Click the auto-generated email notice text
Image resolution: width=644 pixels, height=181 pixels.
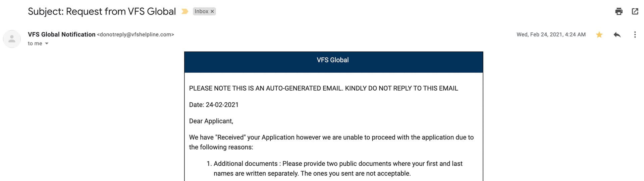(x=323, y=88)
